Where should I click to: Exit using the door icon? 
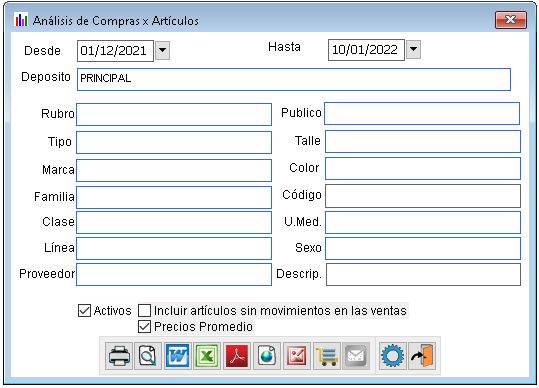[x=422, y=356]
